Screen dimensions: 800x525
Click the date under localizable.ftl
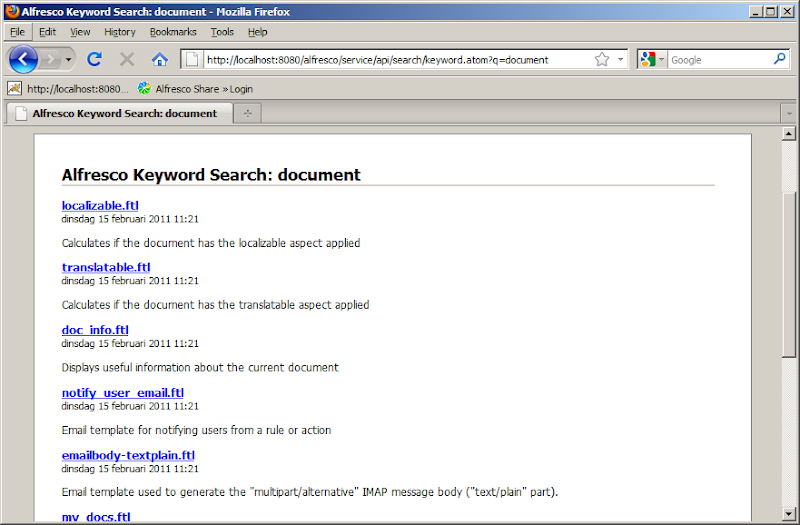(x=130, y=219)
